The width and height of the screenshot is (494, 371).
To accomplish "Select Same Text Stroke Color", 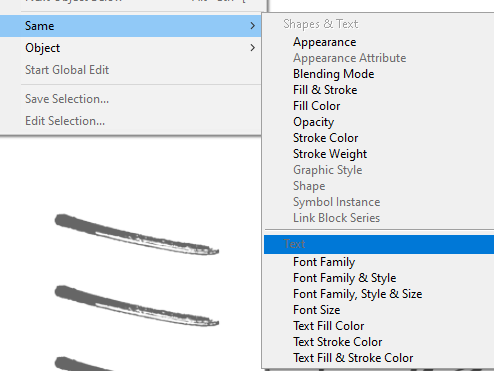I will [x=338, y=342].
